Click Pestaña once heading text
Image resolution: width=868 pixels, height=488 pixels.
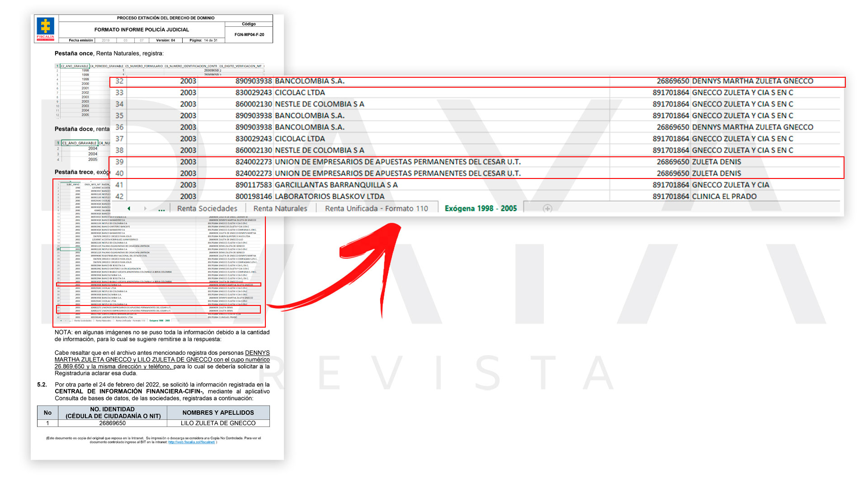coord(74,53)
